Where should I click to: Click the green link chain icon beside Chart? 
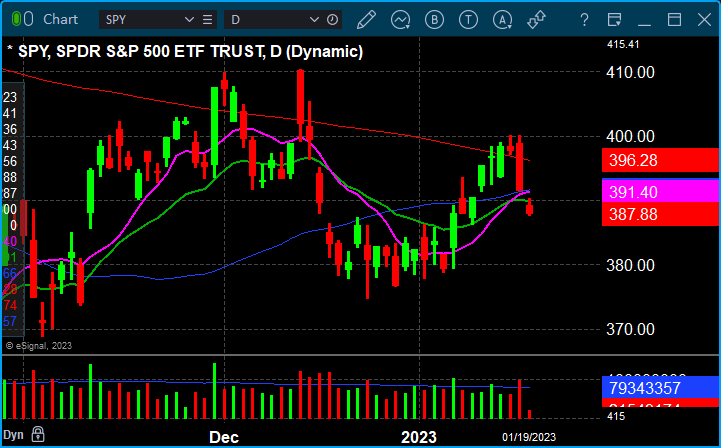pyautogui.click(x=22, y=19)
